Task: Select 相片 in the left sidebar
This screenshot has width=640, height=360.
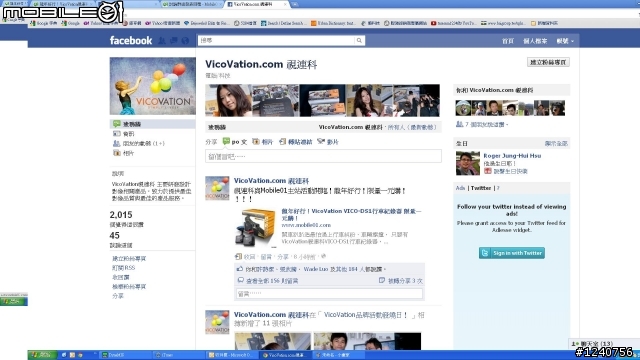Action: (123, 153)
